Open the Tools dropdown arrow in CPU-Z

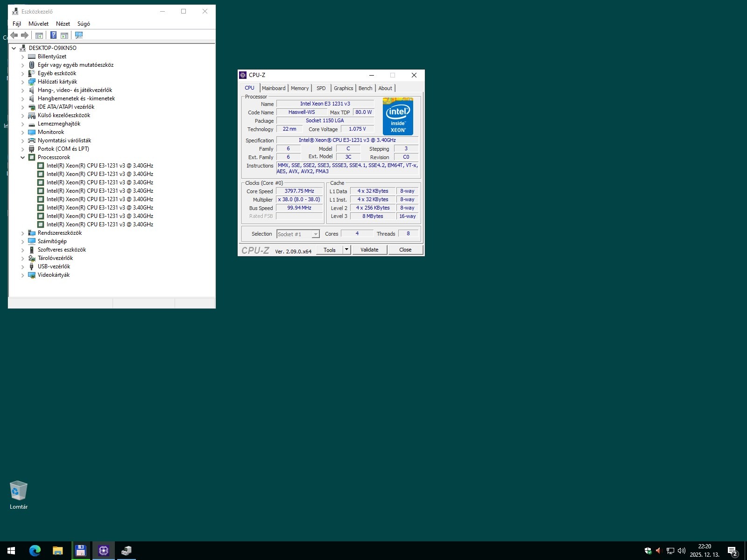(x=346, y=250)
